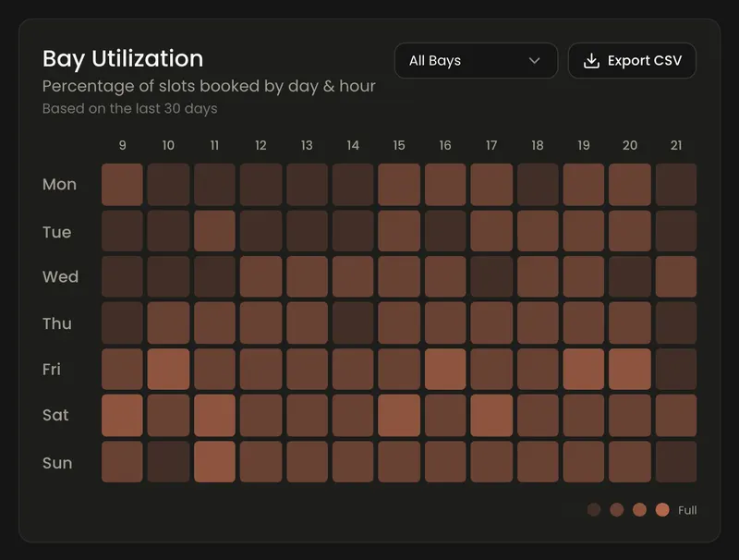Image resolution: width=739 pixels, height=560 pixels.
Task: Click the 'Bay Utilization' heading
Action: [123, 59]
